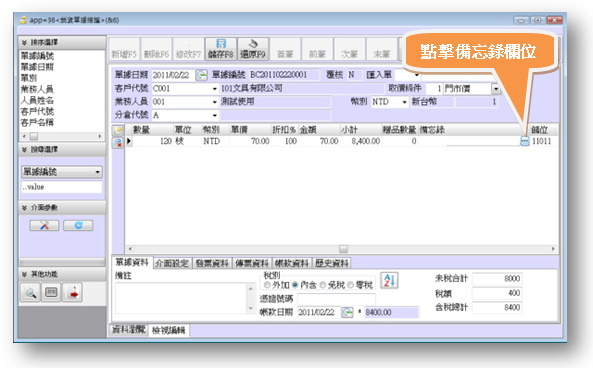Switch to the 歷史資料 tab
Viewport: 593px width, 368px height.
[x=332, y=263]
